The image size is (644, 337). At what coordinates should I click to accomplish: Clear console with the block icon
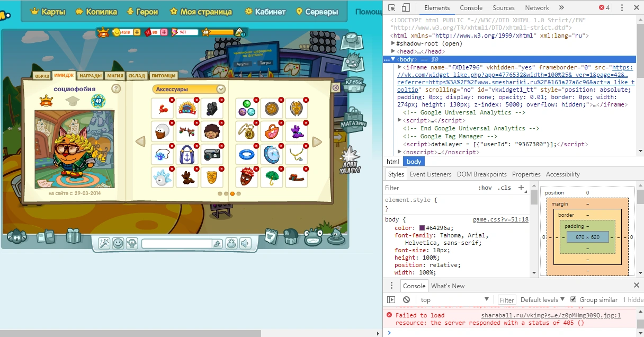tap(406, 299)
